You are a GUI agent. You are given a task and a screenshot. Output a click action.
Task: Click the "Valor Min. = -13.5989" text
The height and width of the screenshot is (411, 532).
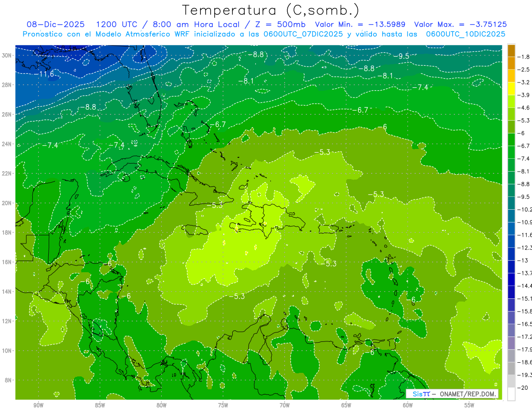pyautogui.click(x=360, y=24)
